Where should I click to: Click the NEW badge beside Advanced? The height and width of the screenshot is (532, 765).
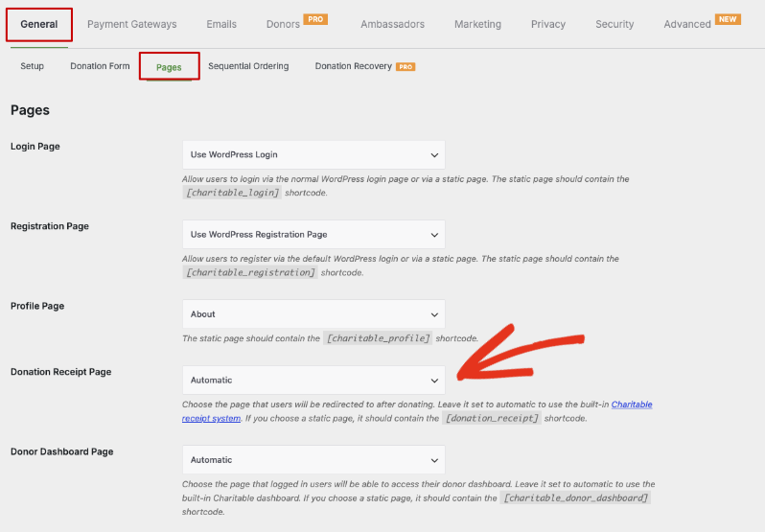(x=728, y=19)
